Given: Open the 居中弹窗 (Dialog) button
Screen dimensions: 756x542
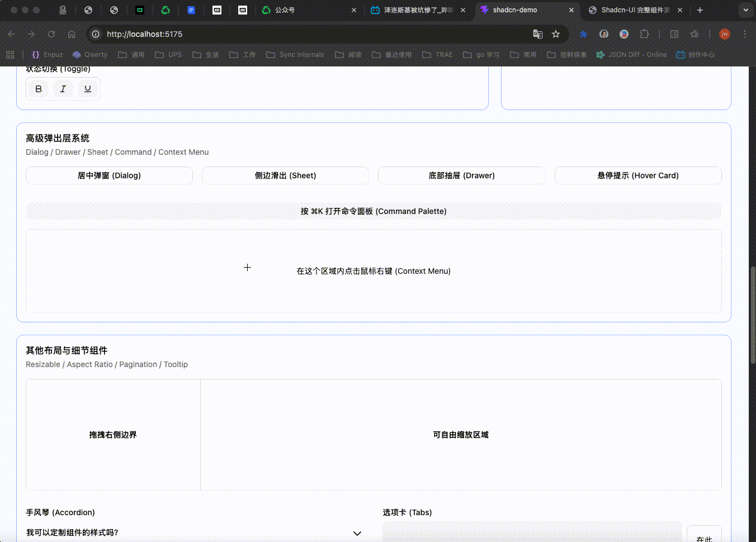Looking at the screenshot, I should click(x=109, y=175).
